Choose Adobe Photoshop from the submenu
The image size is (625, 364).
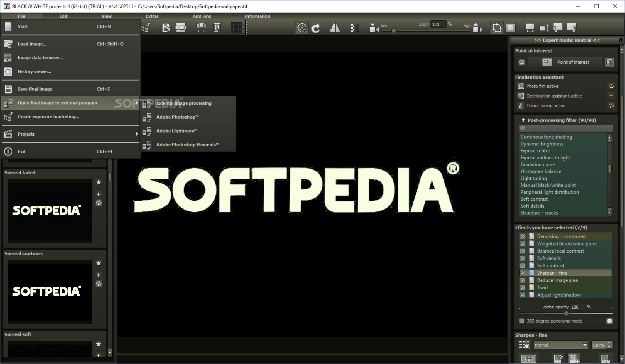tap(188, 117)
